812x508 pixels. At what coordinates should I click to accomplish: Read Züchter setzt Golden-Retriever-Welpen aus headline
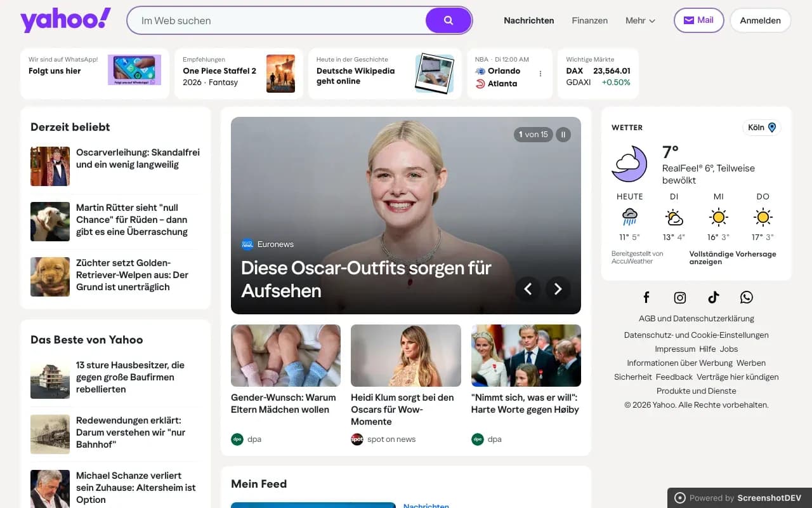pos(132,275)
